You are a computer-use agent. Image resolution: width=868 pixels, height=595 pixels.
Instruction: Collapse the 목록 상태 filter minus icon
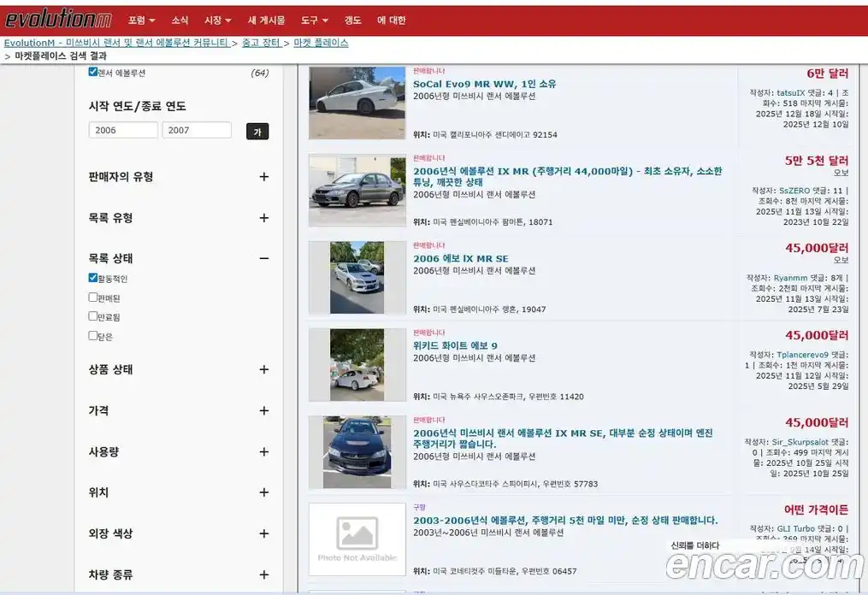(x=263, y=258)
